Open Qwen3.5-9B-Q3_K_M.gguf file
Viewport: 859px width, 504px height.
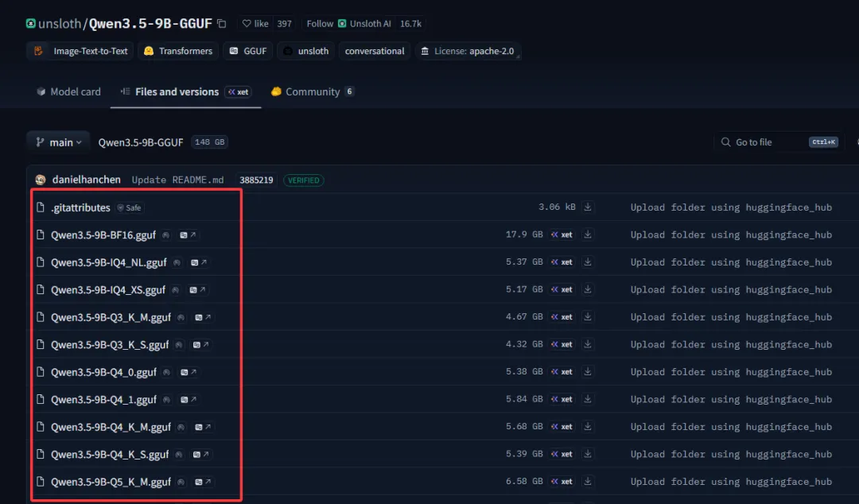pos(111,317)
